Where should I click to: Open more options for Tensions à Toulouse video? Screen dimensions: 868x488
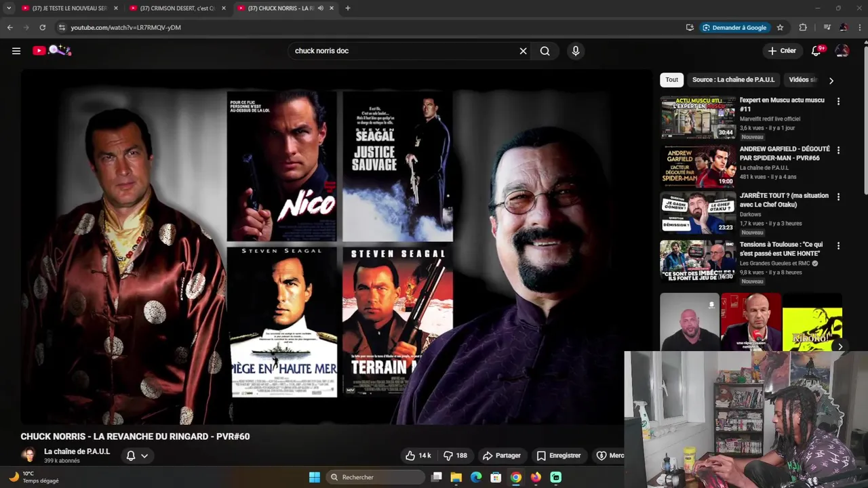coord(838,245)
